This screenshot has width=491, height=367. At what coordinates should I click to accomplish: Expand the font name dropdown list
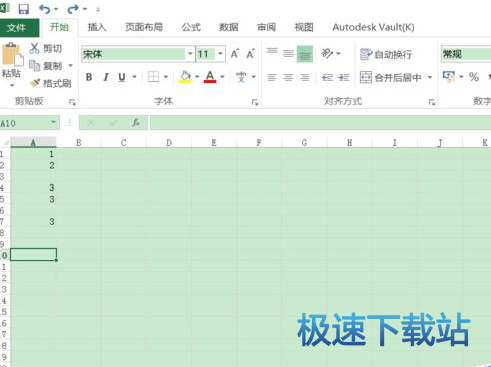[190, 54]
